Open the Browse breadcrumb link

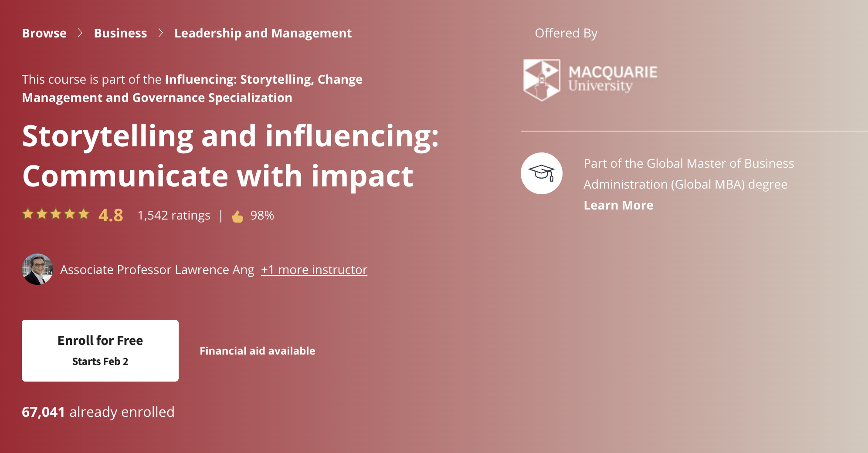pos(44,33)
